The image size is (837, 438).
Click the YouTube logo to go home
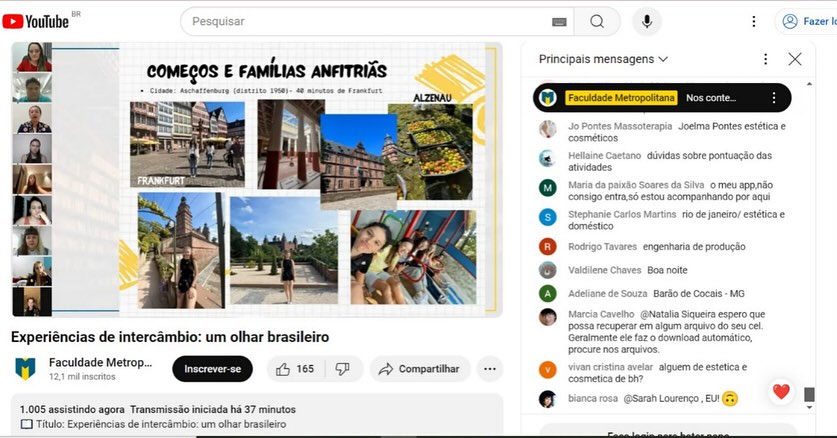[36, 21]
